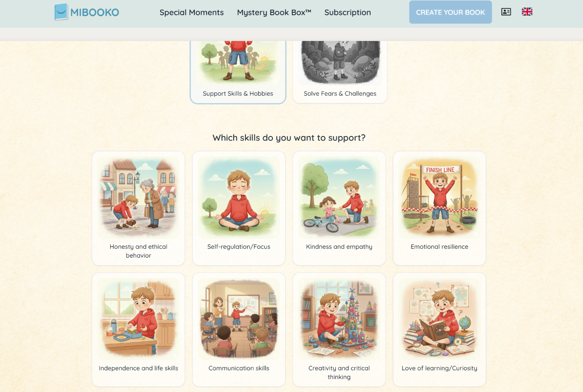Go to the Subscription page
Screen dimensions: 583x392
(x=348, y=13)
